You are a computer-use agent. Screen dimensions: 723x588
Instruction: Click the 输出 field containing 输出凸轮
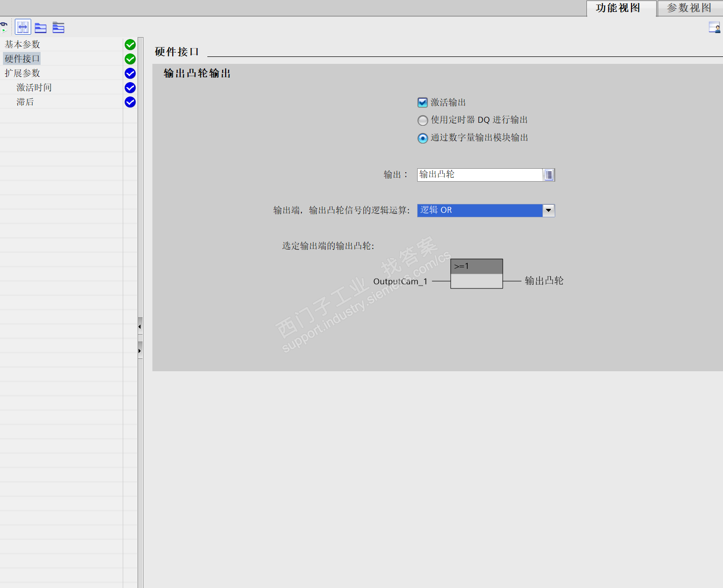(x=480, y=175)
